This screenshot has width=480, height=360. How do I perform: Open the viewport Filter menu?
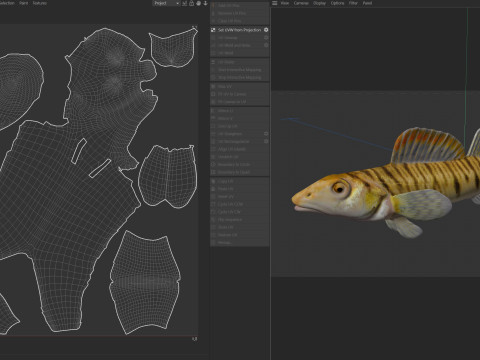353,3
